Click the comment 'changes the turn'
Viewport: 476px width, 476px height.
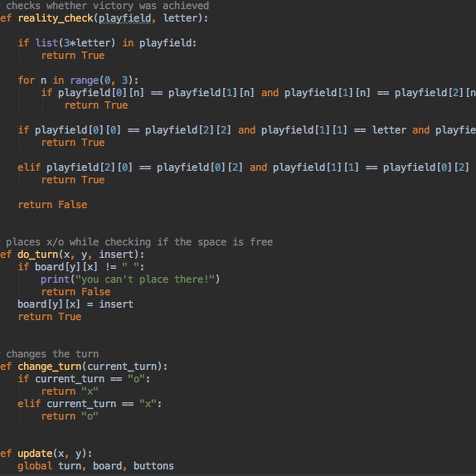click(x=52, y=354)
